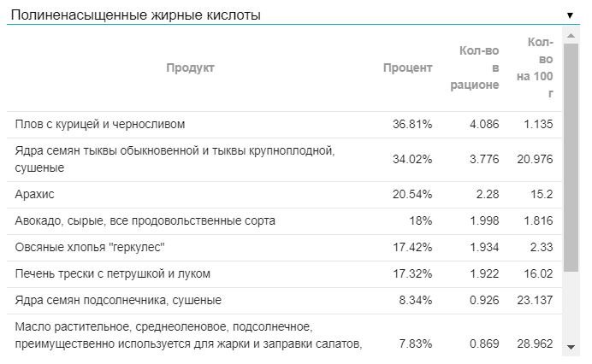The width and height of the screenshot is (592, 364).
Task: Sort by the Продукт column header
Action: coord(190,68)
